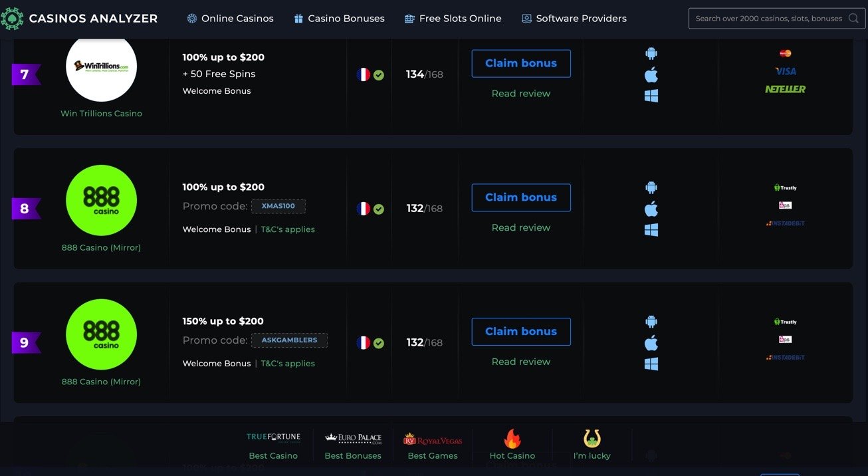
Task: Open the Online Casinos menu
Action: pos(230,19)
